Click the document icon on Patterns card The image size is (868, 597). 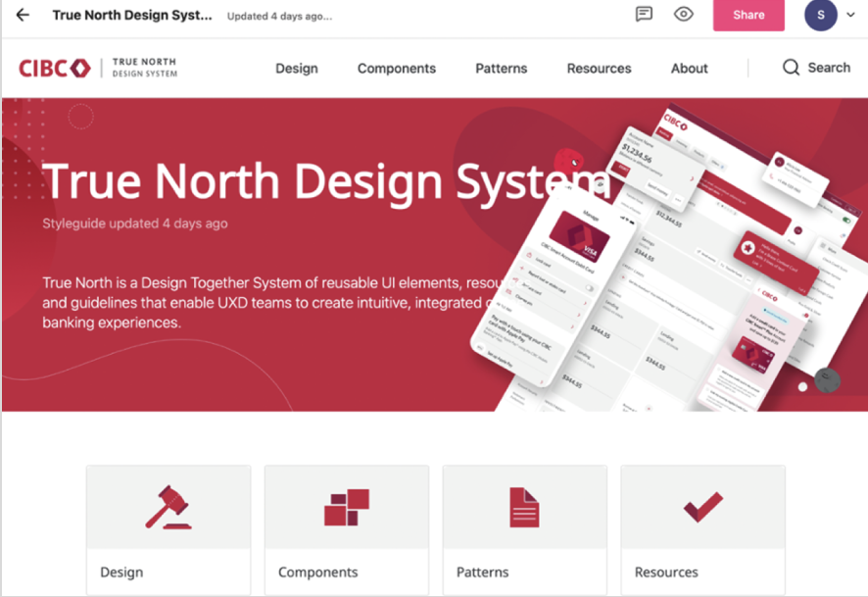click(x=524, y=507)
